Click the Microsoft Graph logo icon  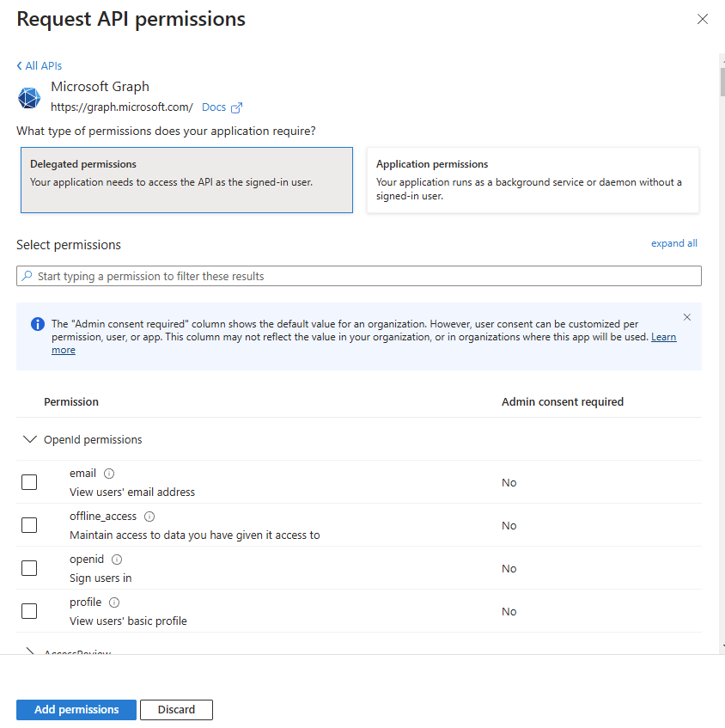coord(29,98)
